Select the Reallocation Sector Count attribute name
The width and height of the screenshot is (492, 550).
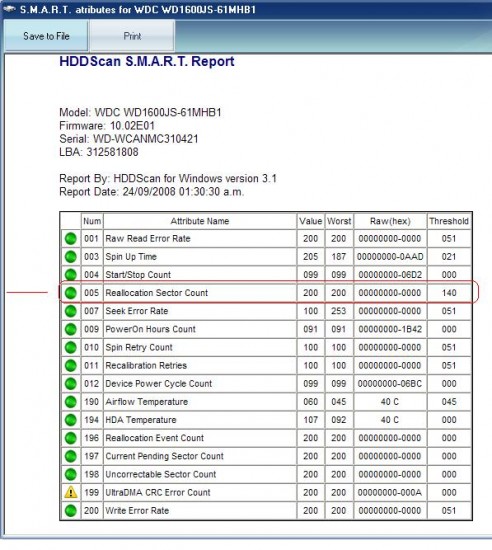click(x=157, y=293)
